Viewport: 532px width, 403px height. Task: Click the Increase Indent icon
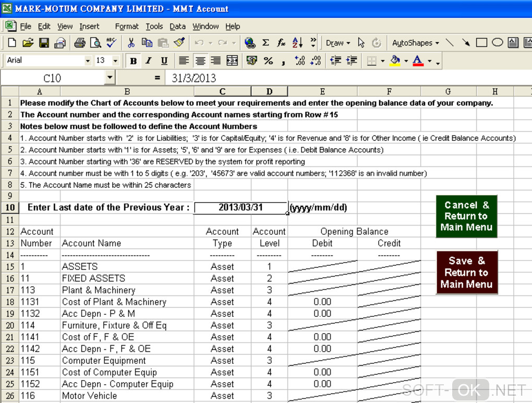(352, 61)
